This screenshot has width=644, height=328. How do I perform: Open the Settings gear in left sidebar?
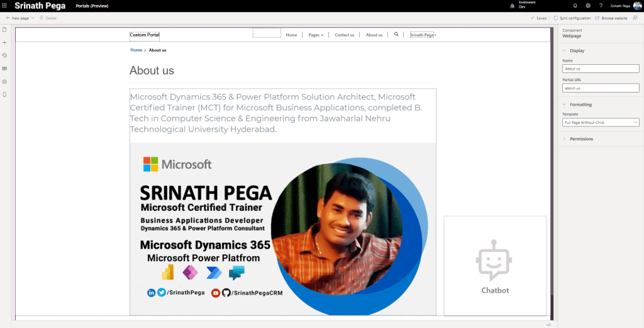click(x=5, y=82)
